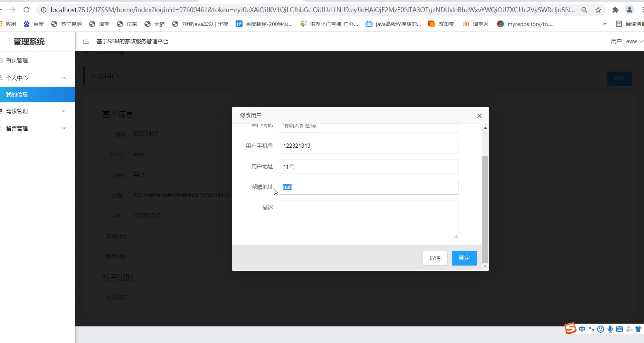The image size is (644, 343).
Task: Click the 取消 button in the dialog
Action: (x=435, y=258)
